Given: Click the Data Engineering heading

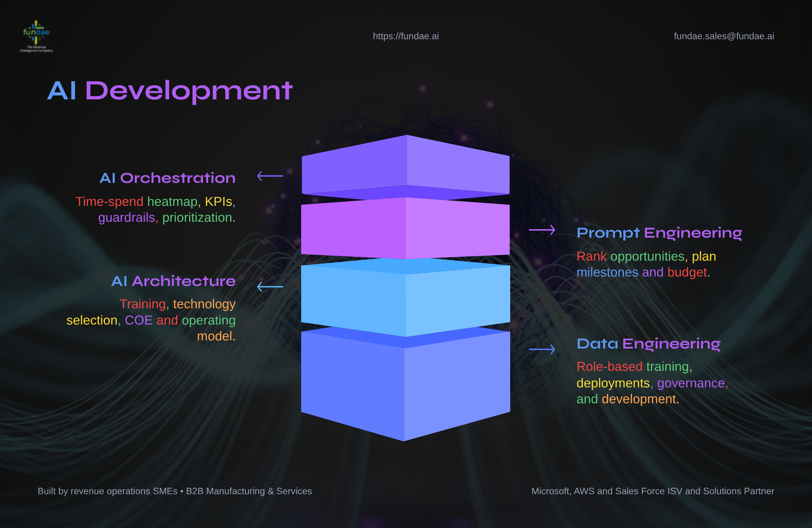Looking at the screenshot, I should (x=648, y=344).
